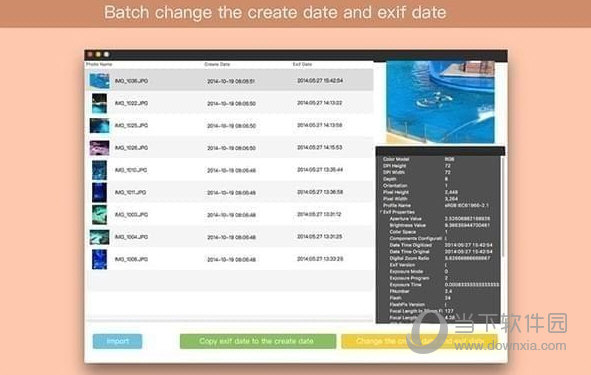Click the Date Time Digitized property row
The width and height of the screenshot is (591, 375).
coord(440,245)
